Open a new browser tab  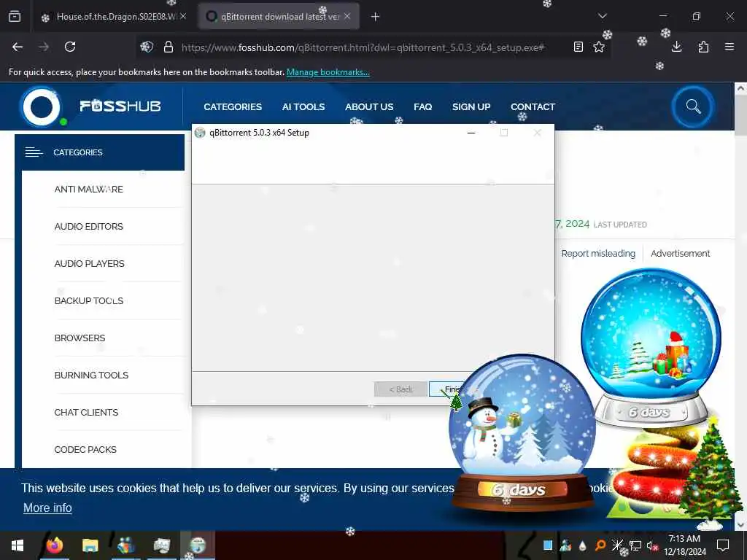pyautogui.click(x=376, y=17)
